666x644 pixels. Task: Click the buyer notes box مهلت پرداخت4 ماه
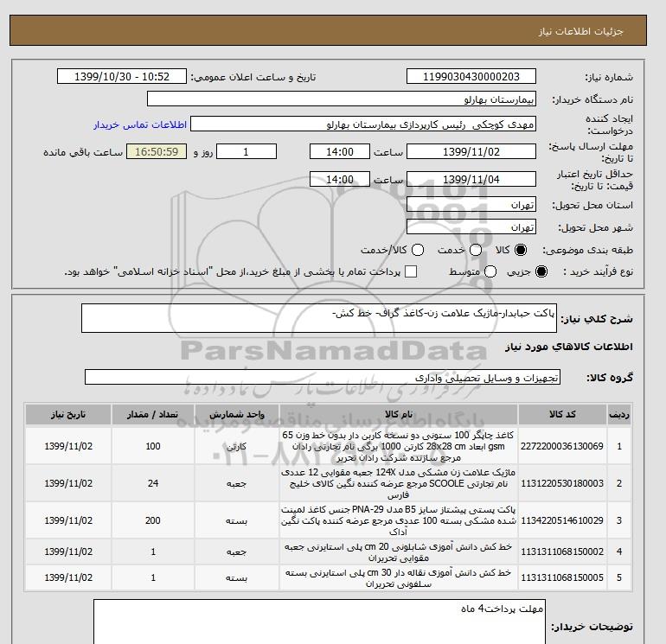click(319, 622)
